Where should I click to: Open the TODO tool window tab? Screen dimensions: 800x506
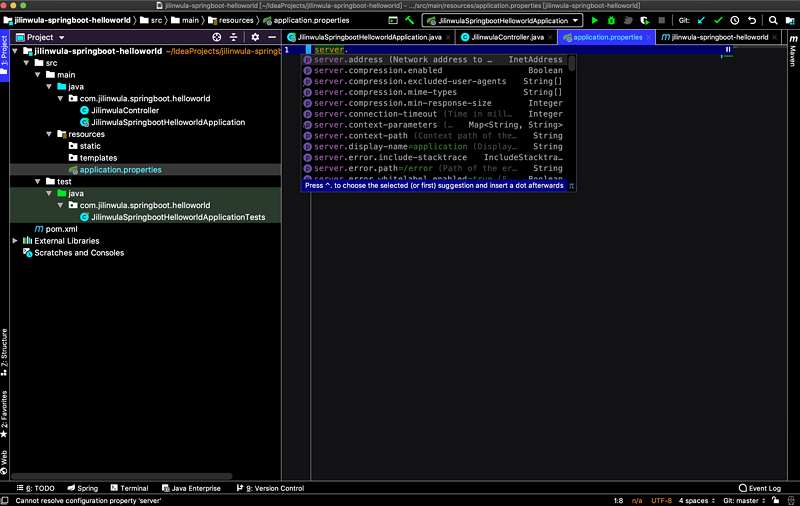click(35, 488)
